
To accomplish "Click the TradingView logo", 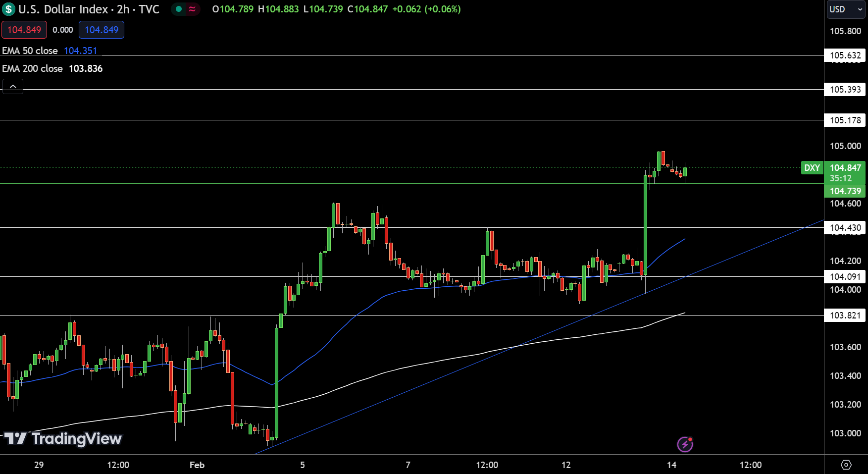I will click(x=63, y=438).
